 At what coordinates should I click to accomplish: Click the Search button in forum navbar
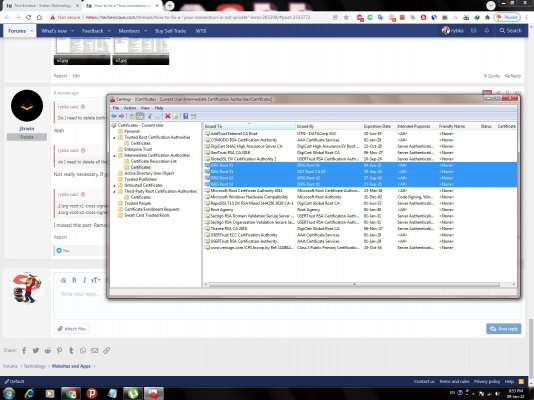[511, 31]
